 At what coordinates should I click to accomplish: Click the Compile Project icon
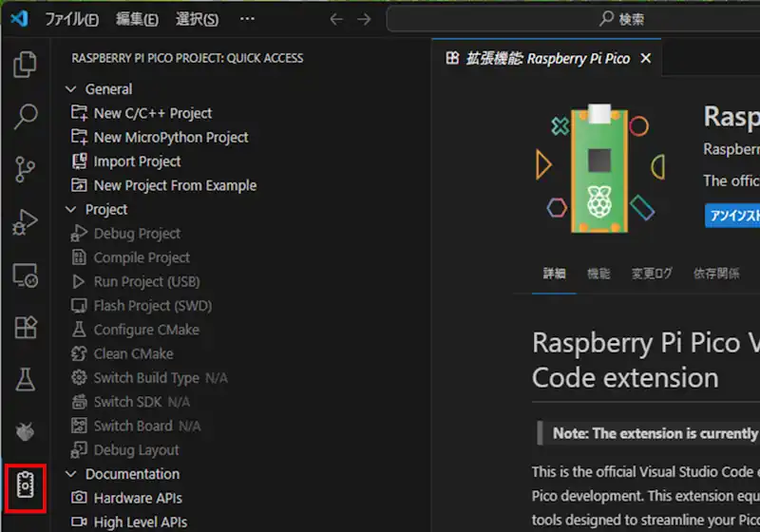79,257
